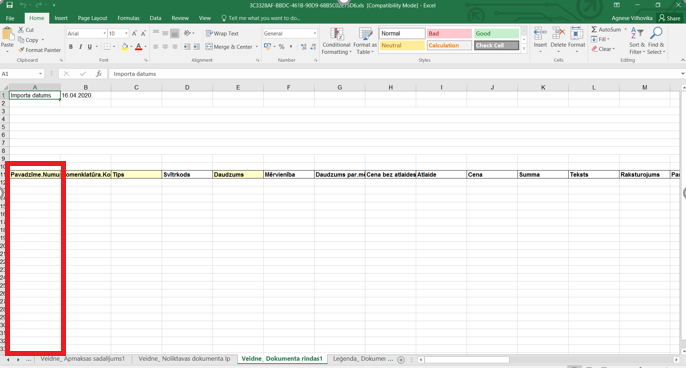Click the Sort & Filter icon
686x368 pixels.
point(637,34)
